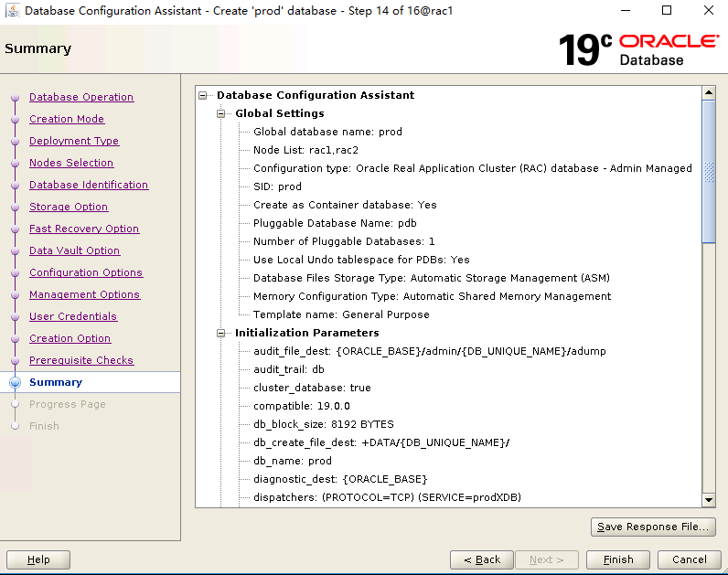Screen dimensions: 728x575
Task: Open the Storage Option step
Action: pos(69,207)
